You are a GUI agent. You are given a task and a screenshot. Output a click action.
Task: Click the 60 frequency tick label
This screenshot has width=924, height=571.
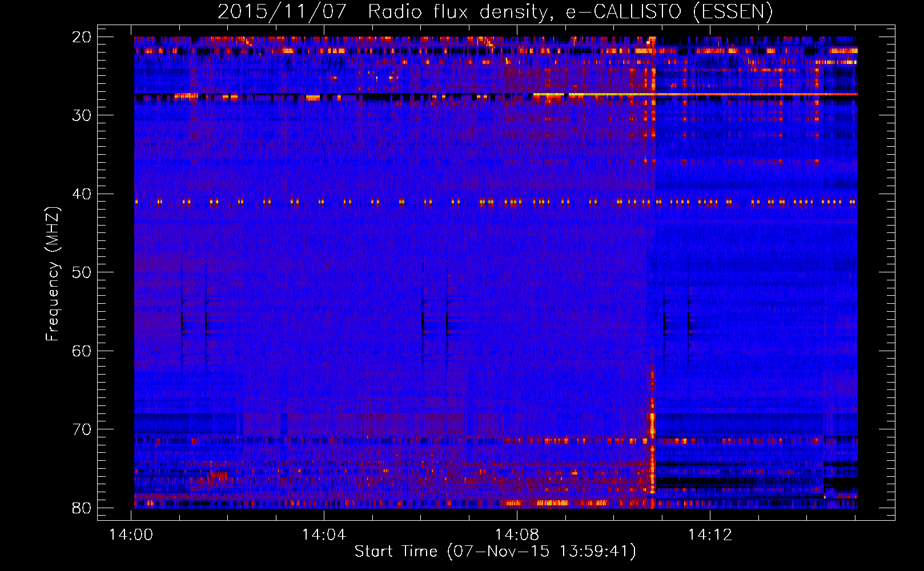pos(82,351)
